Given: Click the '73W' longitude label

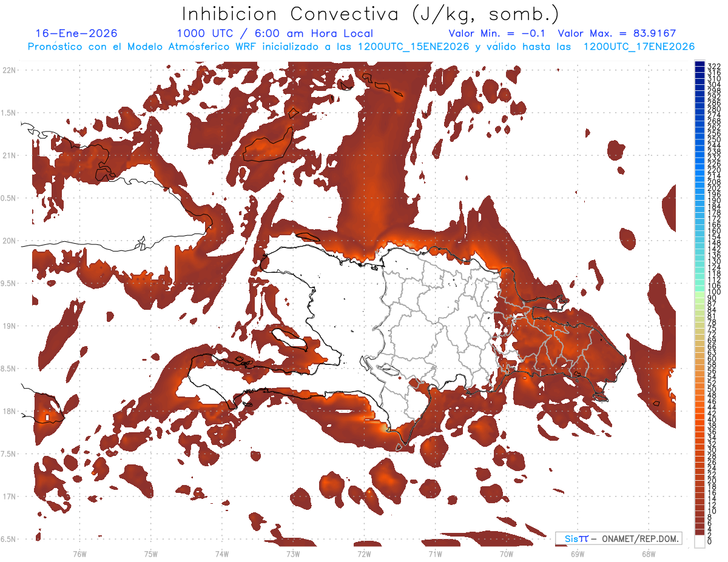Looking at the screenshot, I should pos(293,554).
